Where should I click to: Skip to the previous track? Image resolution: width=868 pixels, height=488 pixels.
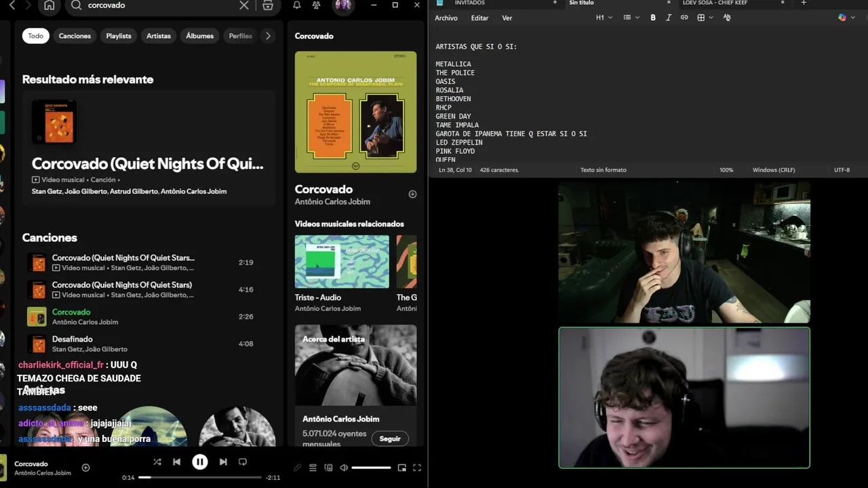coord(177,462)
